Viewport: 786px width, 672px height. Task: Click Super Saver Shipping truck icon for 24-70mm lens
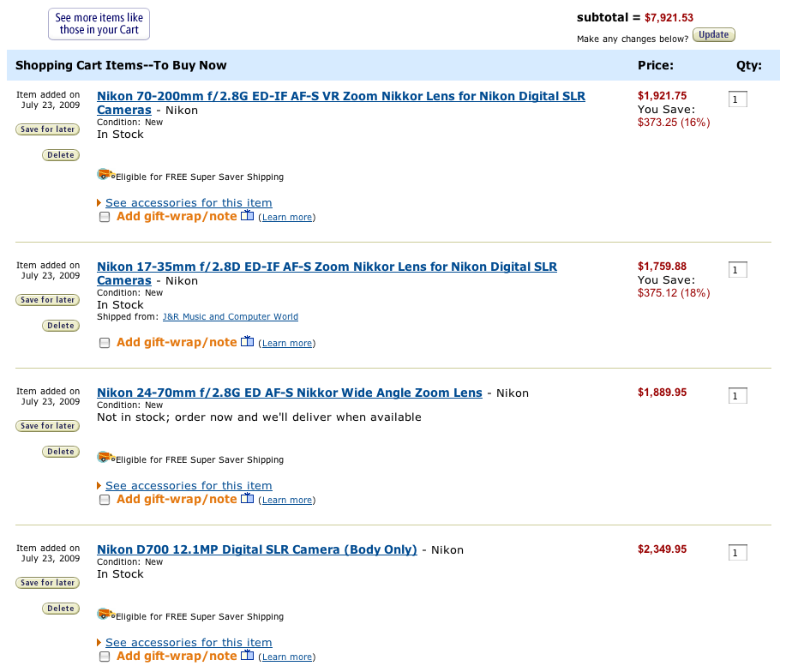[x=105, y=458]
